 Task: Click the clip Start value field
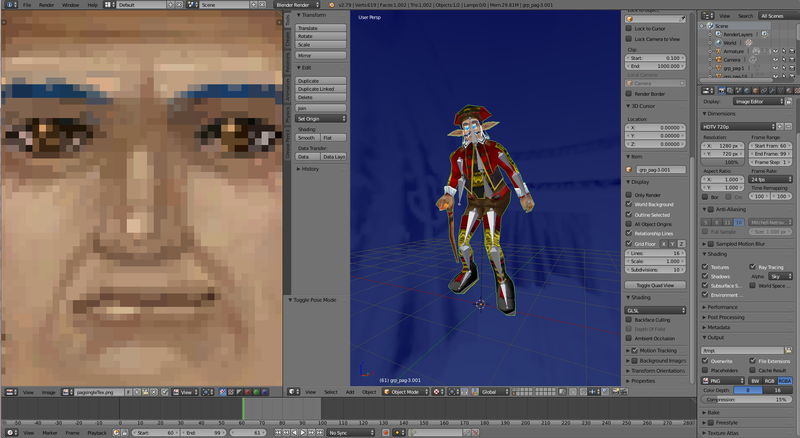655,58
